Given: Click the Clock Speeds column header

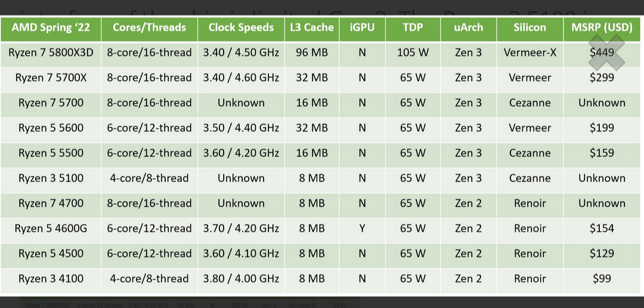Looking at the screenshot, I should point(241,27).
